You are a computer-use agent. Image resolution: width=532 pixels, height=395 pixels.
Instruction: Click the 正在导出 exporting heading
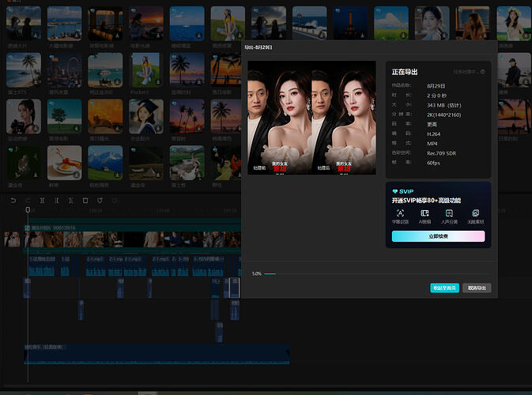405,72
